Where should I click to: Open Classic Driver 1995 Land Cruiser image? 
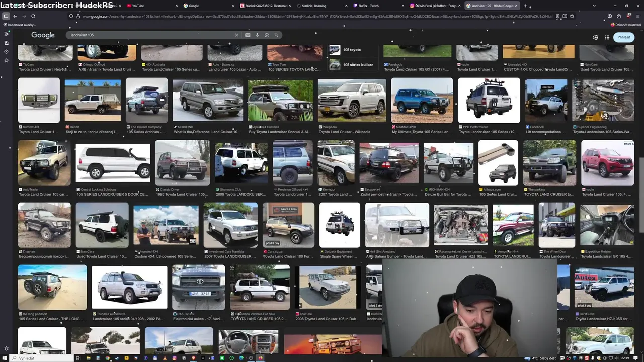point(182,163)
